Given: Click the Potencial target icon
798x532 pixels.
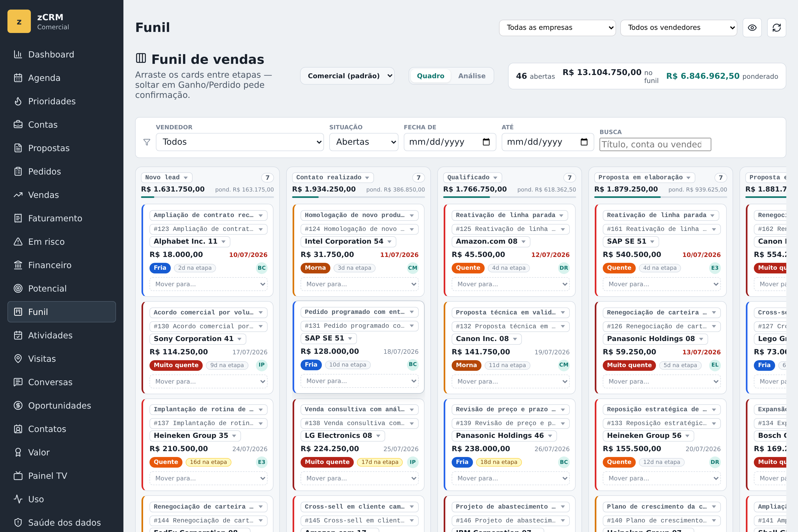Looking at the screenshot, I should coord(18,288).
